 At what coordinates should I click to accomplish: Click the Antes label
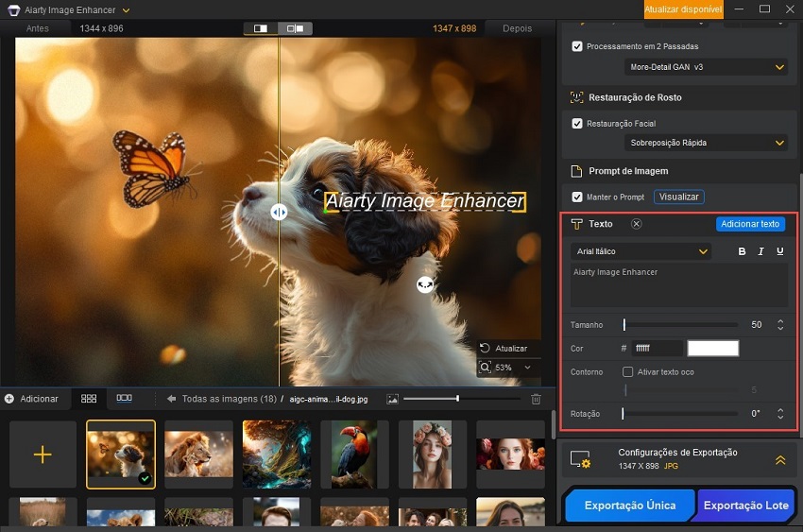(x=38, y=28)
